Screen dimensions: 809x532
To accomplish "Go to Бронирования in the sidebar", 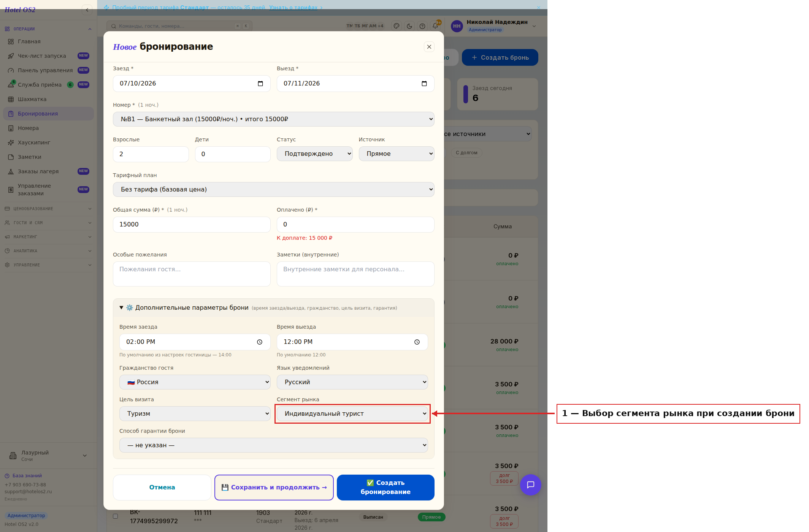I will click(48, 114).
